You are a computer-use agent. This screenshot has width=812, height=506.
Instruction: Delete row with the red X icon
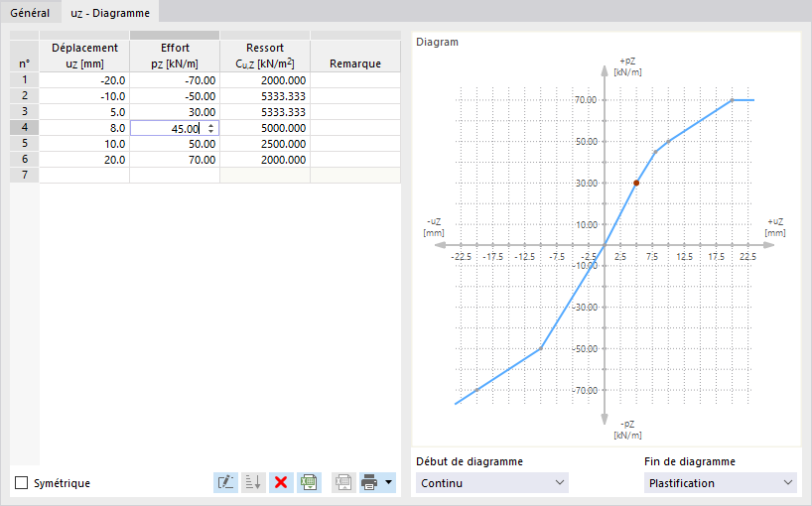click(281, 483)
